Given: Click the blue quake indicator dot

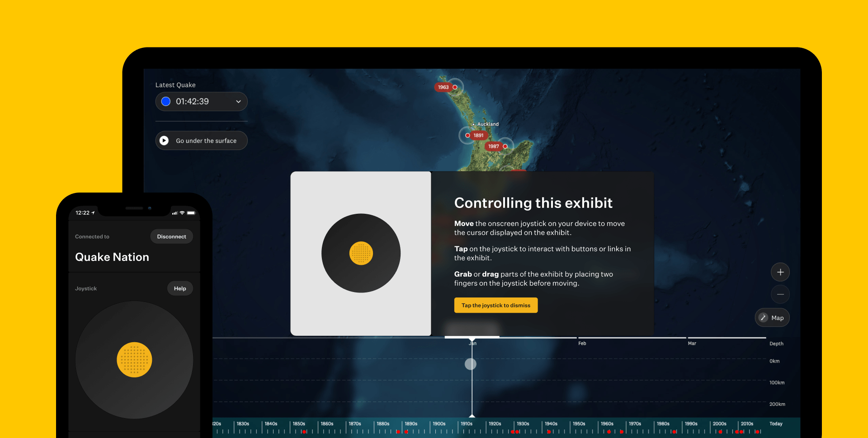Looking at the screenshot, I should 166,102.
